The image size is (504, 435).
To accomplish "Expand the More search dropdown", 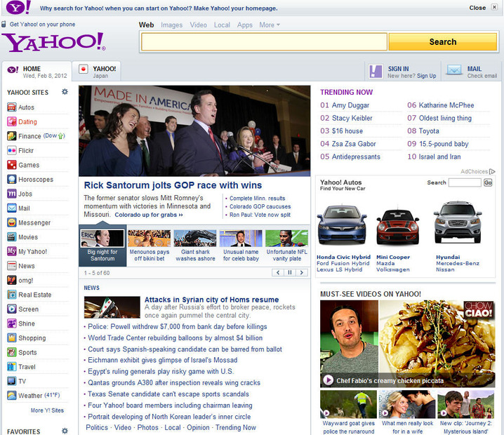I will click(x=270, y=25).
